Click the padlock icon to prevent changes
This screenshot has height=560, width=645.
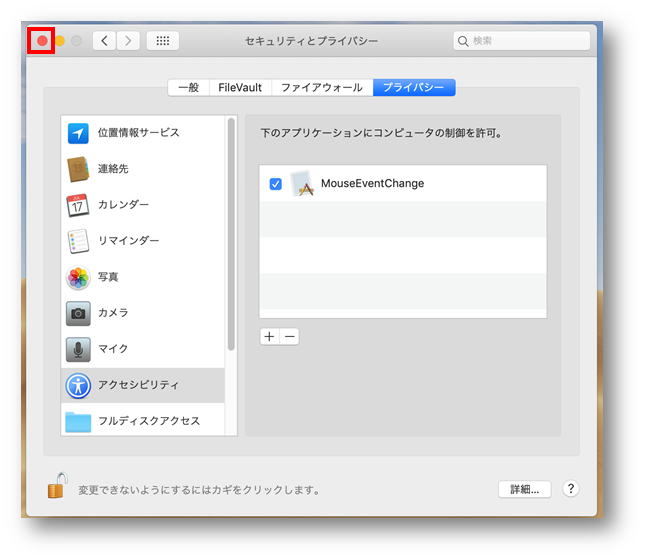click(x=57, y=486)
